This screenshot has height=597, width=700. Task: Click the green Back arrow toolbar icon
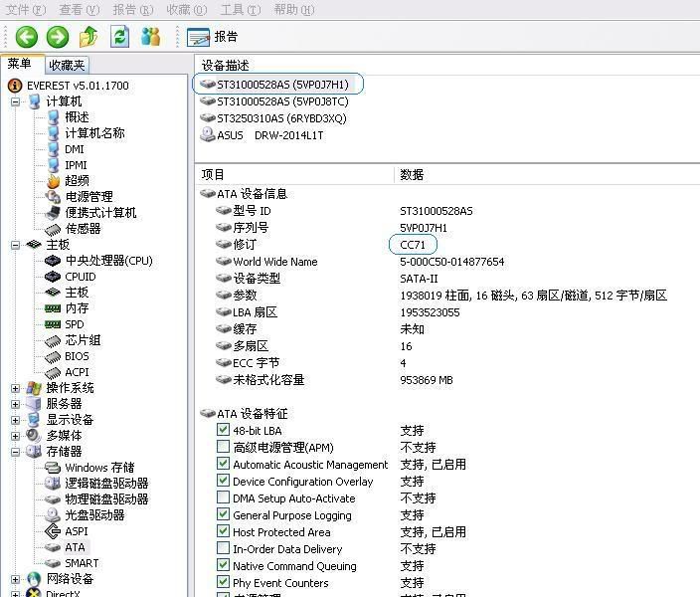26,37
